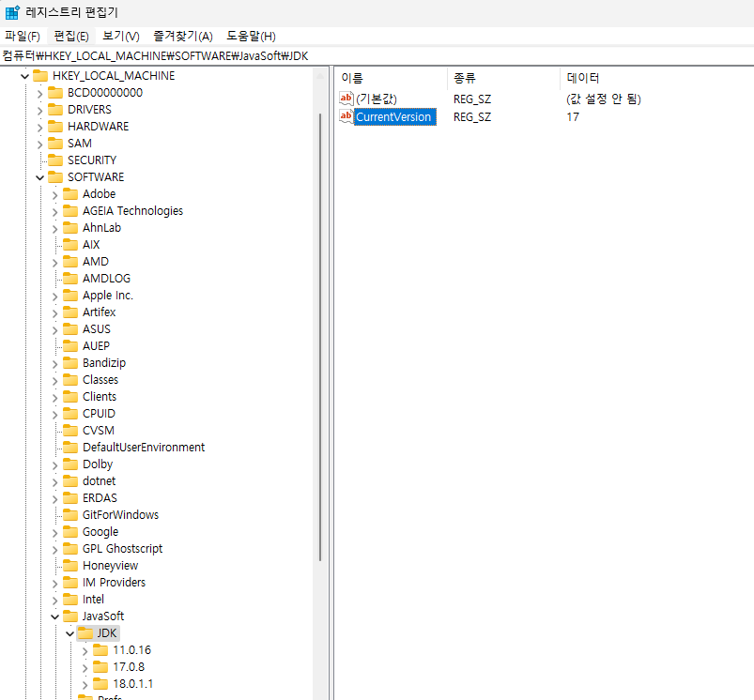The height and width of the screenshot is (700, 754).
Task: Click the tree pane vertical scrollbar thumb
Action: (x=320, y=337)
